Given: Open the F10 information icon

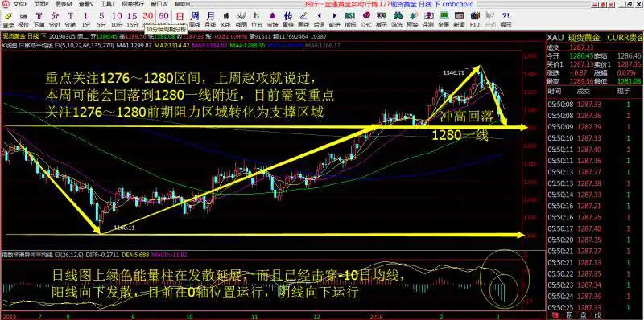Looking at the screenshot, I should pyautogui.click(x=474, y=18).
